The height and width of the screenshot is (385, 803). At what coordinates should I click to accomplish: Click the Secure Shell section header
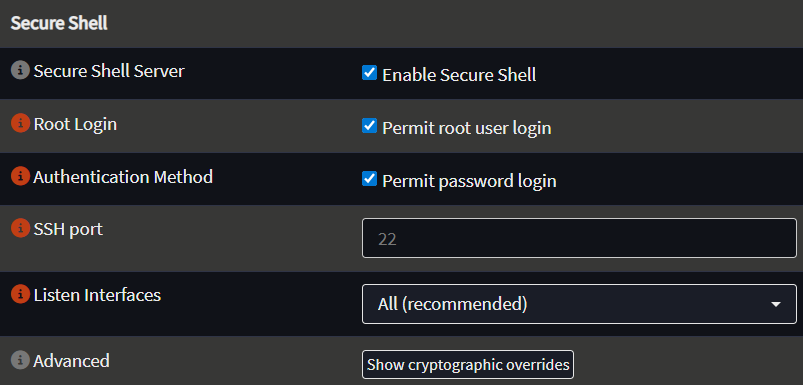(x=59, y=24)
